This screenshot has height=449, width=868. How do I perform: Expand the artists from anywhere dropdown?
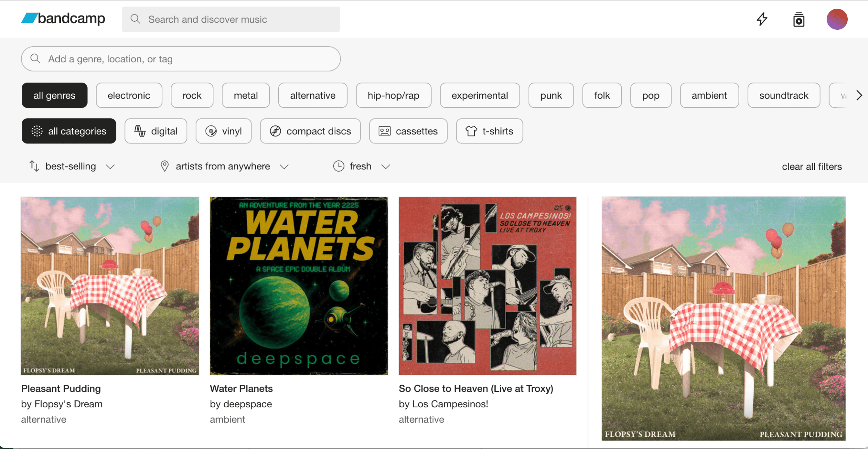point(284,167)
